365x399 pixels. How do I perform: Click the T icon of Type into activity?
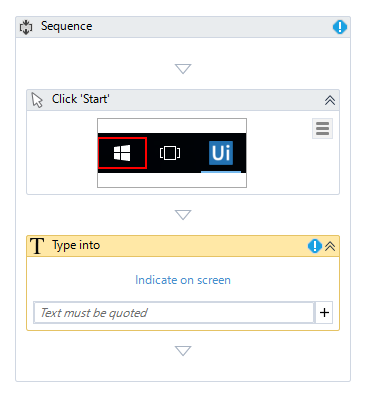click(x=37, y=246)
